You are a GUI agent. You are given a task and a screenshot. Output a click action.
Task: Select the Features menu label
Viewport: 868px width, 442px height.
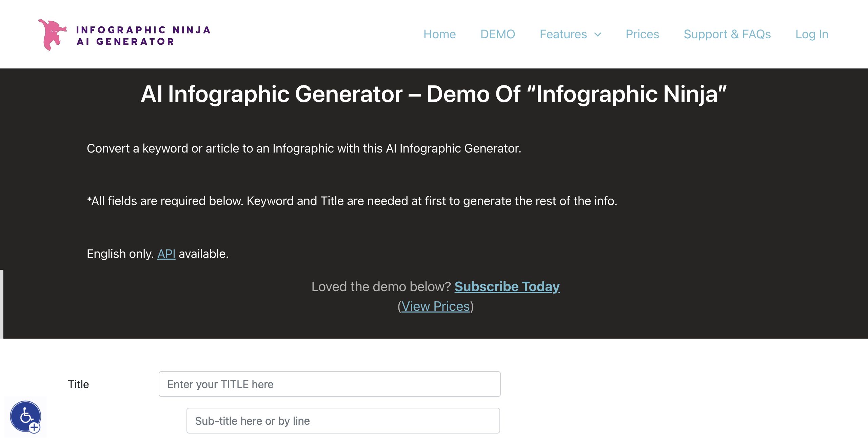(x=563, y=34)
